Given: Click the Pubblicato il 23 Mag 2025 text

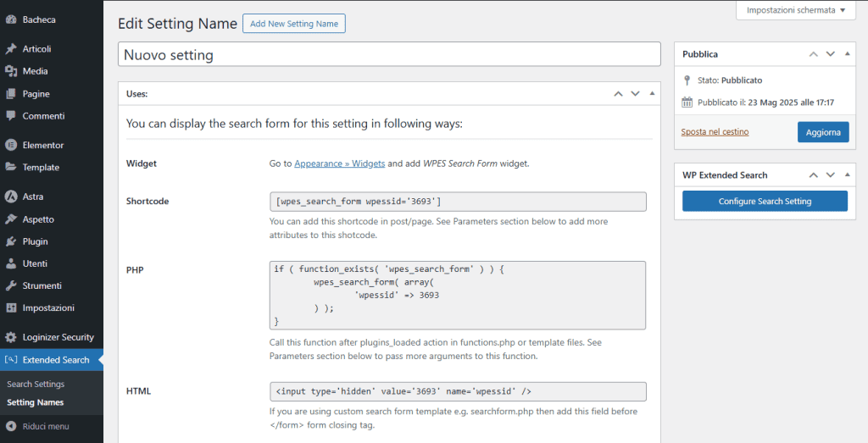Looking at the screenshot, I should [x=765, y=102].
